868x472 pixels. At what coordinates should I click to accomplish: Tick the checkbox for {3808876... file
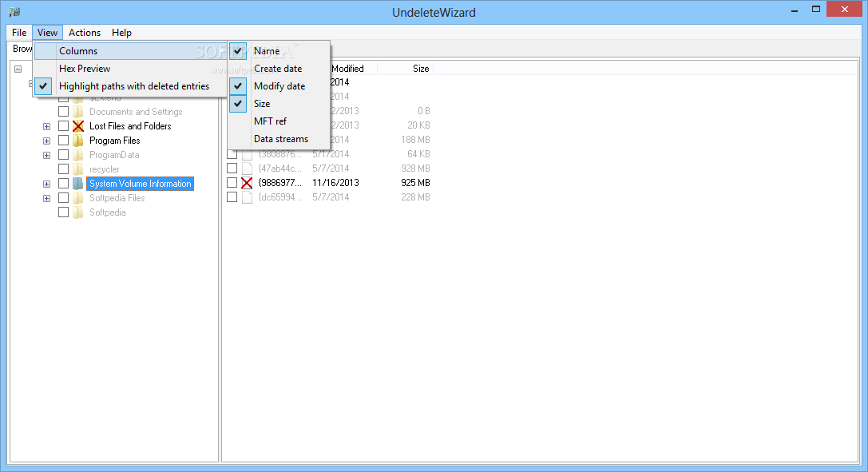click(x=232, y=154)
